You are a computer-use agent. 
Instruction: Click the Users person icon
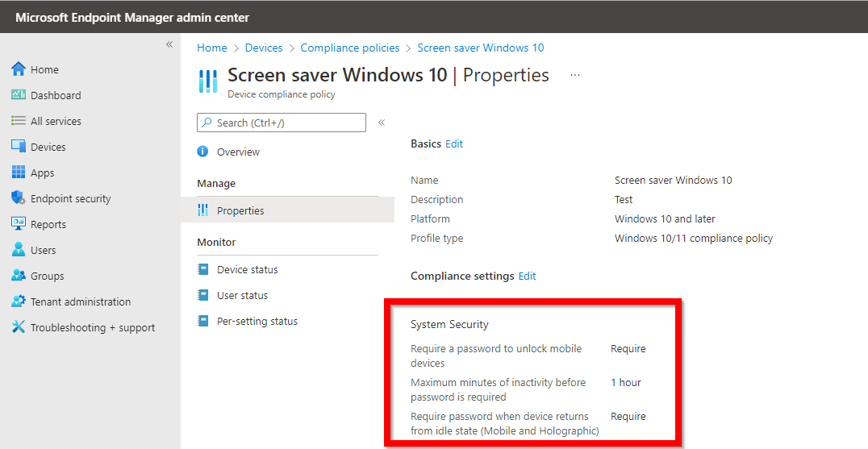(19, 250)
